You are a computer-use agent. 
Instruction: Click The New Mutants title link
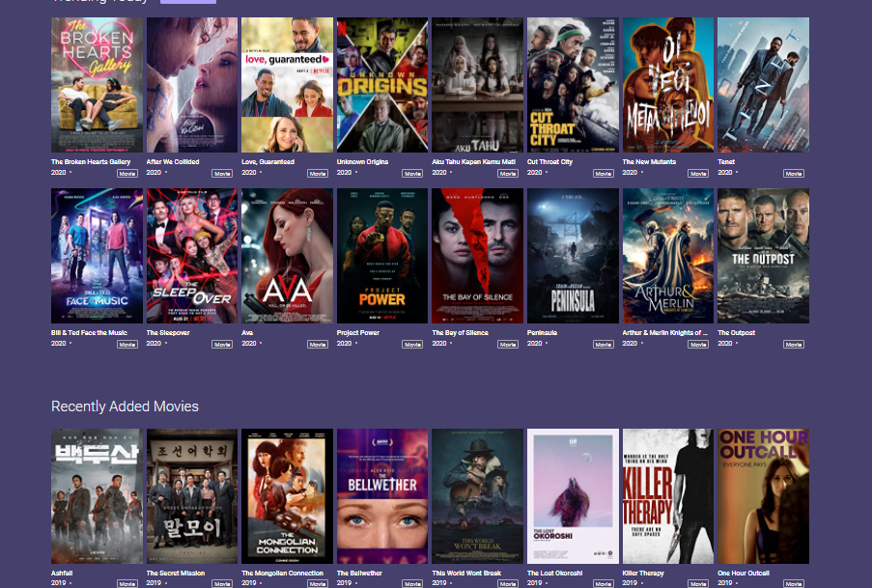point(649,162)
